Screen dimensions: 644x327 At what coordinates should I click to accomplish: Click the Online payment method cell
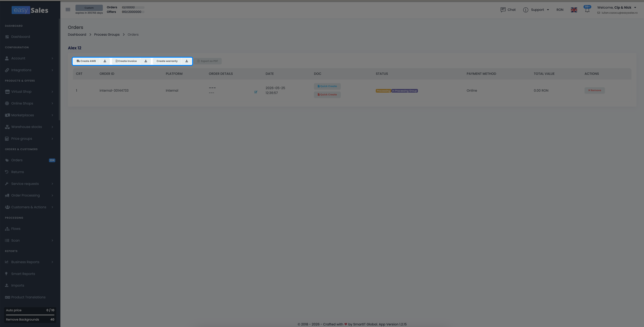pyautogui.click(x=472, y=91)
